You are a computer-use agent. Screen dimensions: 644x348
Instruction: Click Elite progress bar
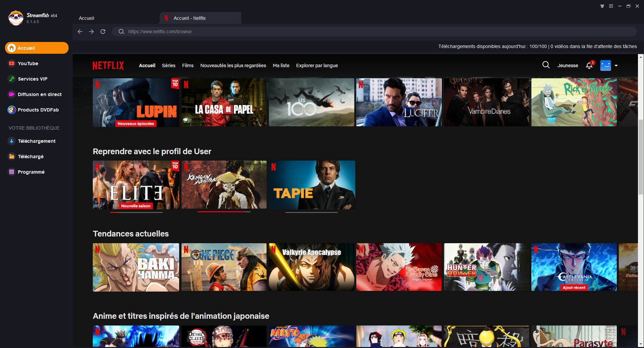136,212
